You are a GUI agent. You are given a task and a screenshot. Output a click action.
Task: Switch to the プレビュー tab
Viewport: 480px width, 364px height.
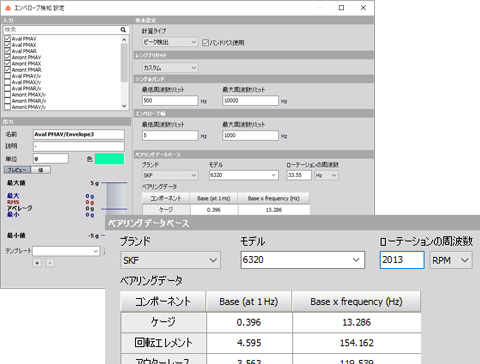pyautogui.click(x=17, y=170)
